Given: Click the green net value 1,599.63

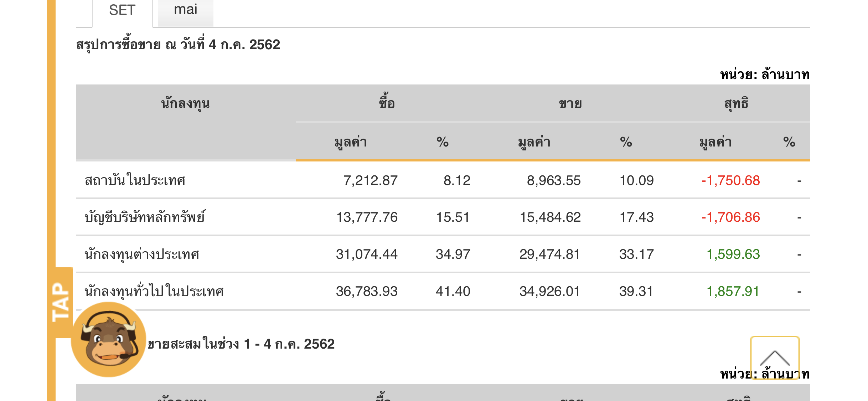Looking at the screenshot, I should [733, 255].
